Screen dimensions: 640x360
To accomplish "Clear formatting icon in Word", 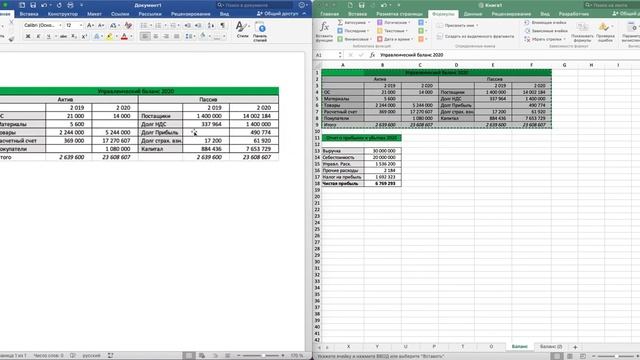I will 128,25.
